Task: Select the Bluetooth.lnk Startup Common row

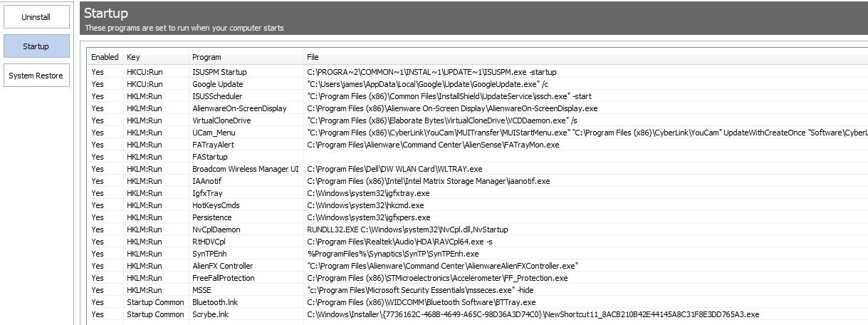Action: pyautogui.click(x=478, y=302)
